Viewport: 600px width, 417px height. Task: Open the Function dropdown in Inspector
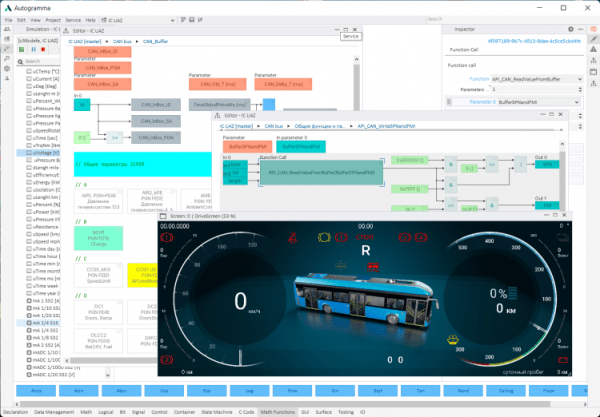537,79
